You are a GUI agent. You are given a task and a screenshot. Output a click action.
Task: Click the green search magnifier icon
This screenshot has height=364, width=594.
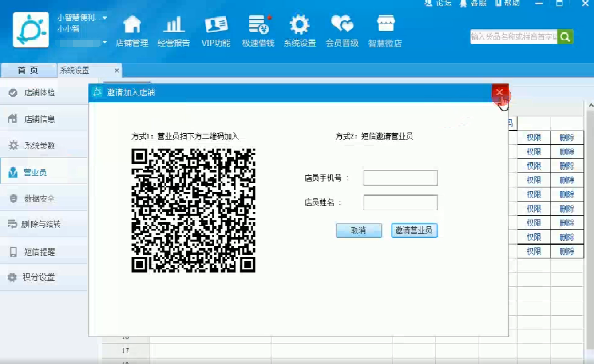[x=565, y=36]
